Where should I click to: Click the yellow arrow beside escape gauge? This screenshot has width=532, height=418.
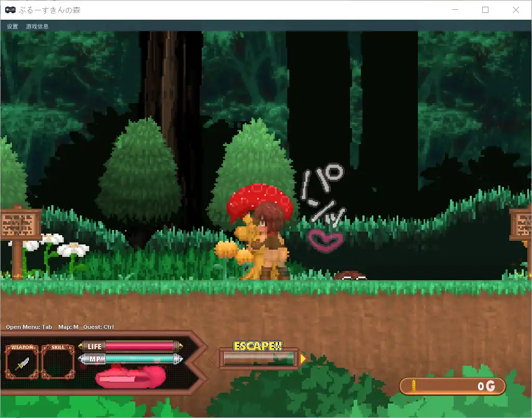(303, 358)
